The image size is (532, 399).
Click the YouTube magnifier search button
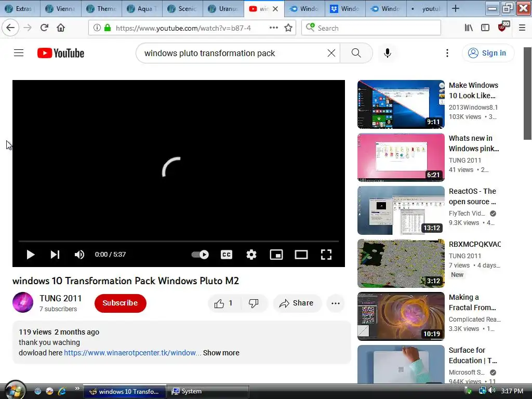click(356, 53)
